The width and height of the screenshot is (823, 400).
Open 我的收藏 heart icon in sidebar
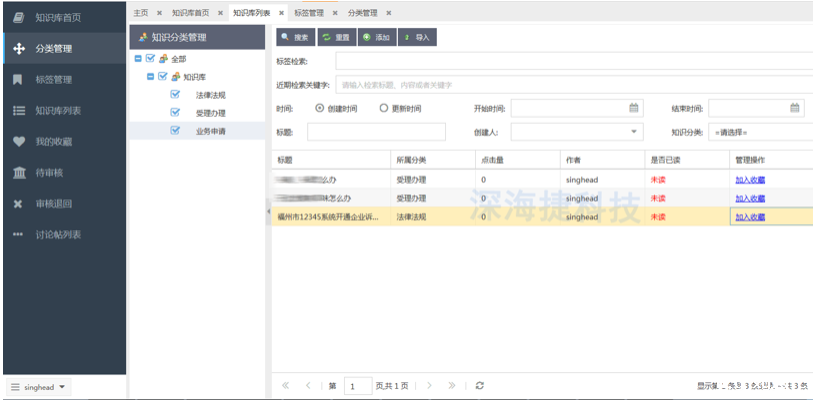[x=18, y=142]
